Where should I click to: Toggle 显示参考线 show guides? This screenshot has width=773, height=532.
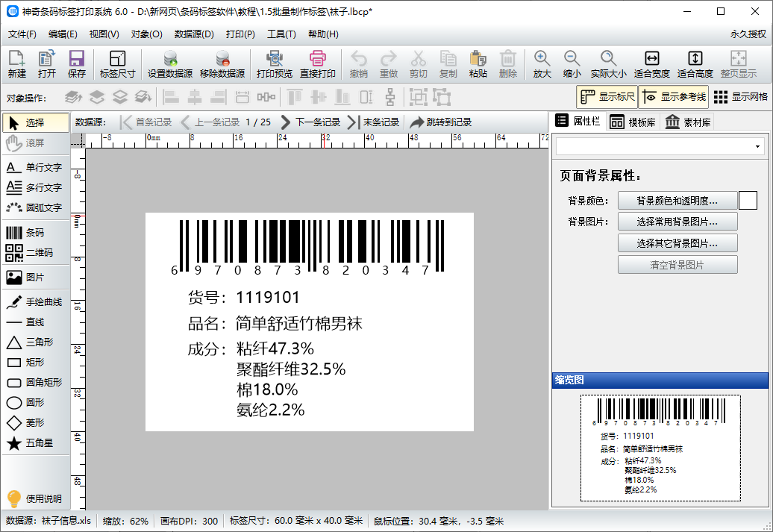point(674,97)
